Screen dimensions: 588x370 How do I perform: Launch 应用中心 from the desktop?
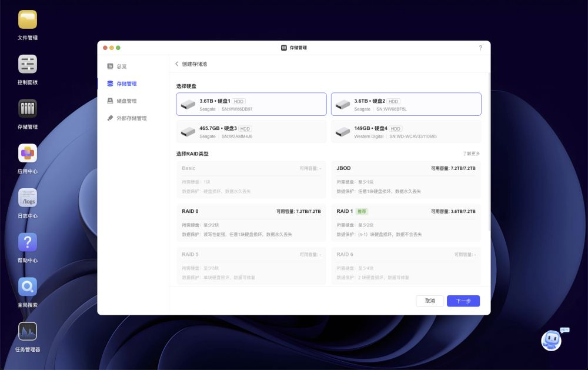pyautogui.click(x=28, y=153)
